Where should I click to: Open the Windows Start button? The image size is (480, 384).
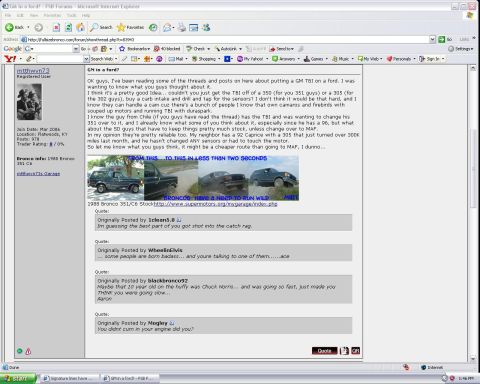18,379
